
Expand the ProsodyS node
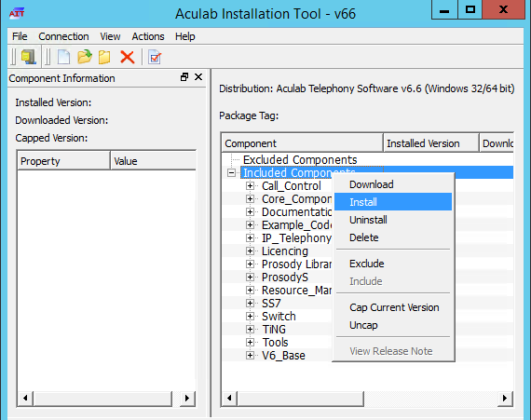[250, 277]
